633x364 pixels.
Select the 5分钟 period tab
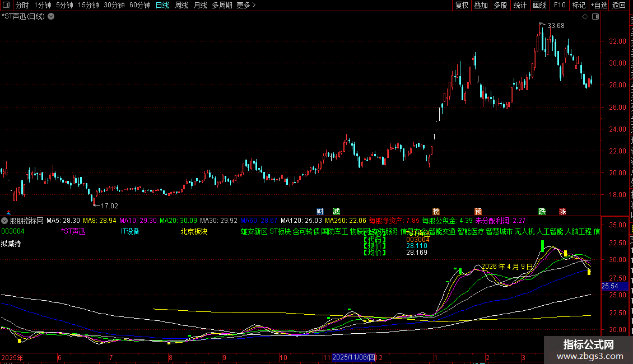coord(64,5)
